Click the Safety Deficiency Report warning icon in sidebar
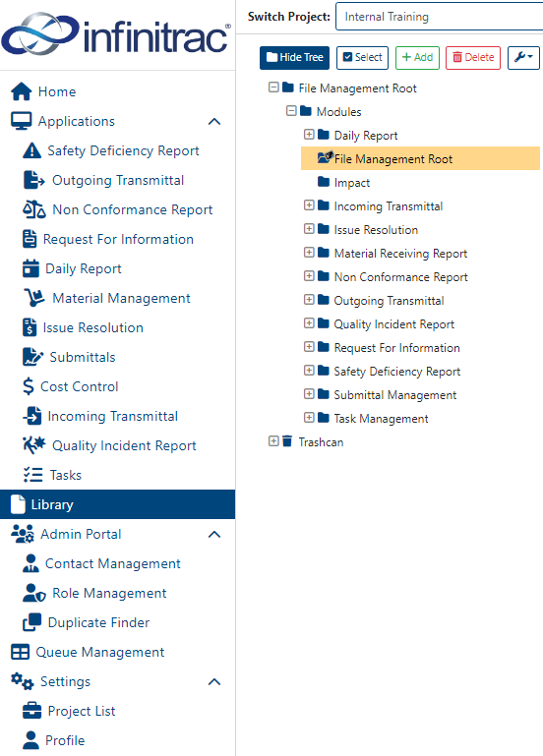The width and height of the screenshot is (543, 756). [31, 150]
